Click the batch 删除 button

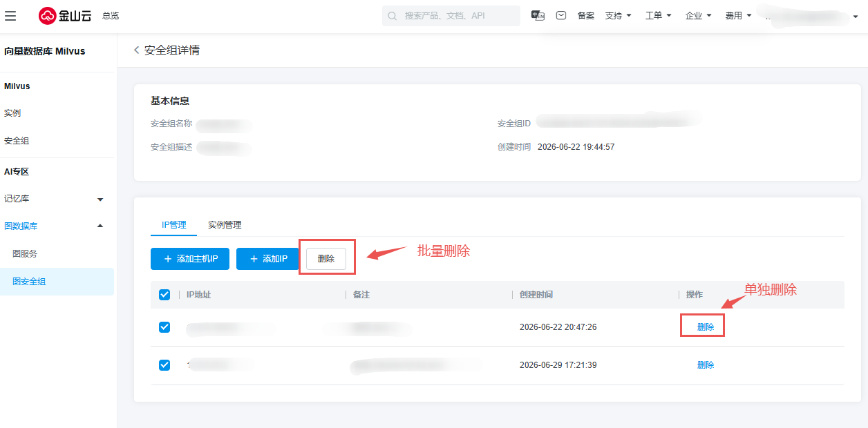(x=326, y=259)
